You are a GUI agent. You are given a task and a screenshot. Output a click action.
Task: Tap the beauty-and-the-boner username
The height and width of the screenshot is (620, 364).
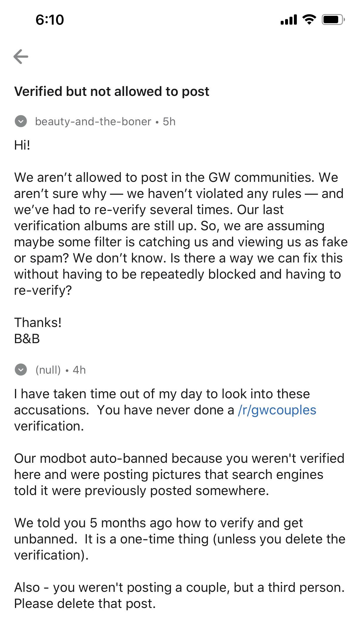(93, 121)
